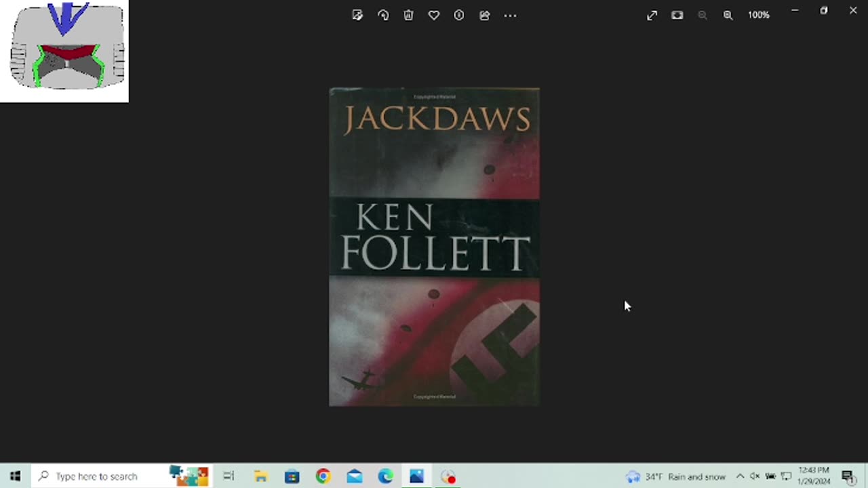This screenshot has height=488, width=868.
Task: Rotate the photo with the rotate icon
Action: tap(383, 15)
